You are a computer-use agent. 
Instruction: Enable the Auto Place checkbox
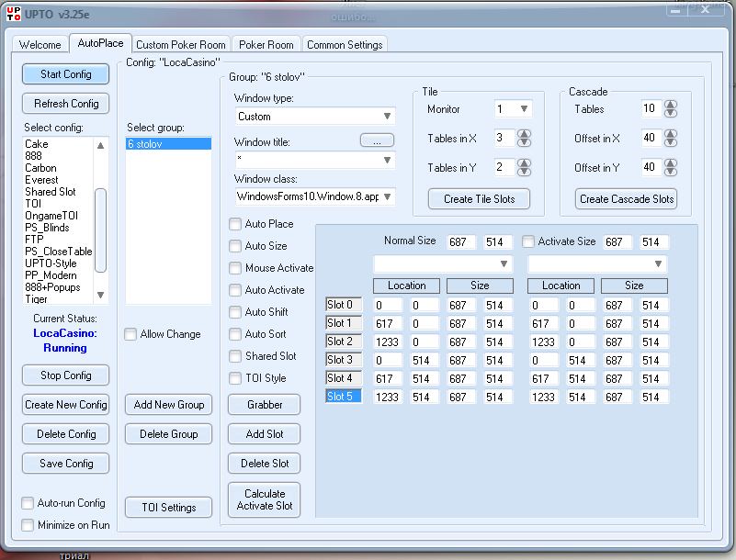coord(236,224)
